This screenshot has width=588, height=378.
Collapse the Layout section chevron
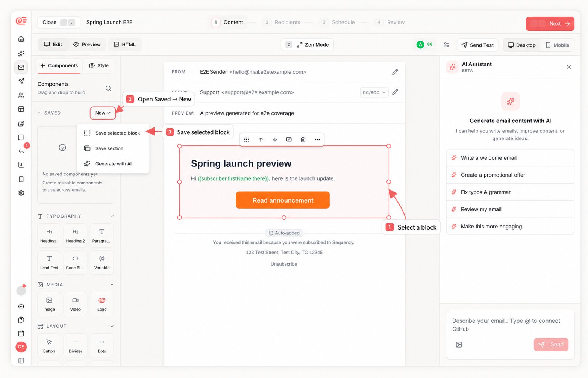point(112,326)
